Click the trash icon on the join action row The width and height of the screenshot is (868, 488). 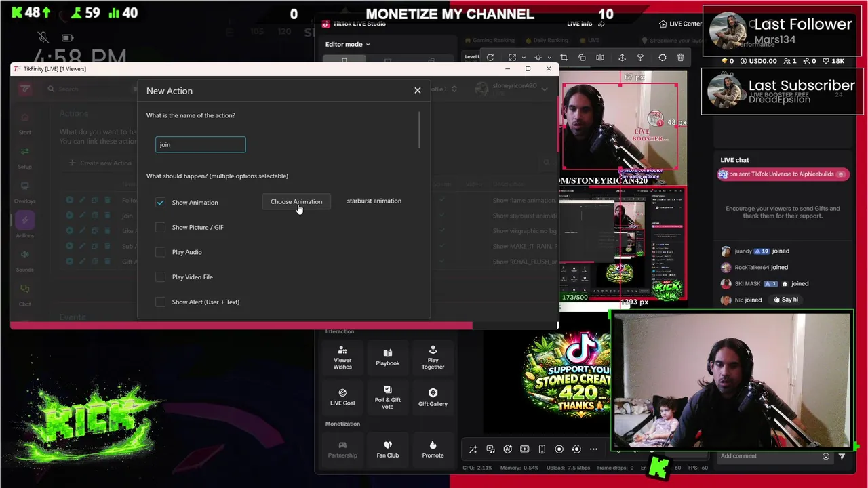107,216
